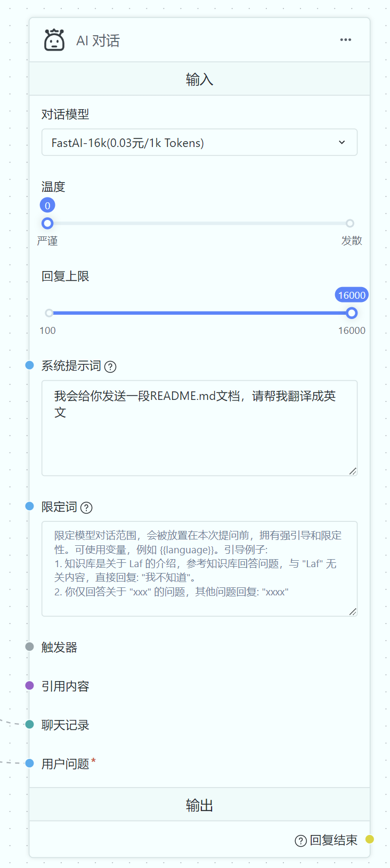Click the yellow 回复结束 output connector
Screen dimensions: 390x868
370,839
